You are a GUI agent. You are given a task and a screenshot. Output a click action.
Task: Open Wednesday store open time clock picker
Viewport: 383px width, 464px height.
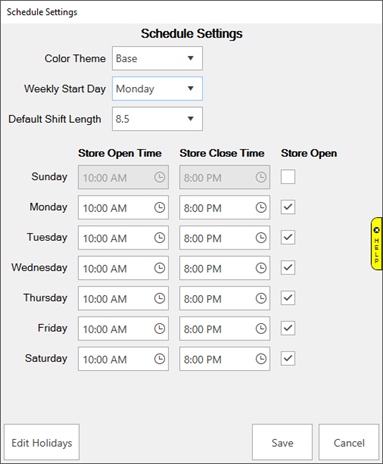160,268
